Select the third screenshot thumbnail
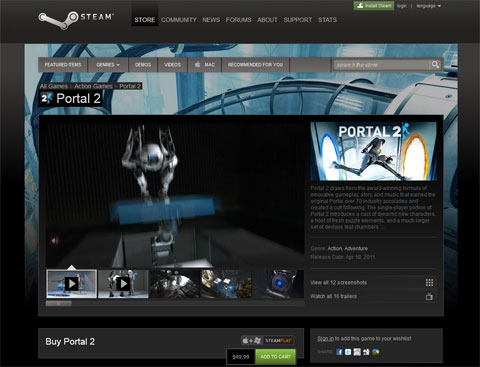The width and height of the screenshot is (480, 367). [x=175, y=284]
